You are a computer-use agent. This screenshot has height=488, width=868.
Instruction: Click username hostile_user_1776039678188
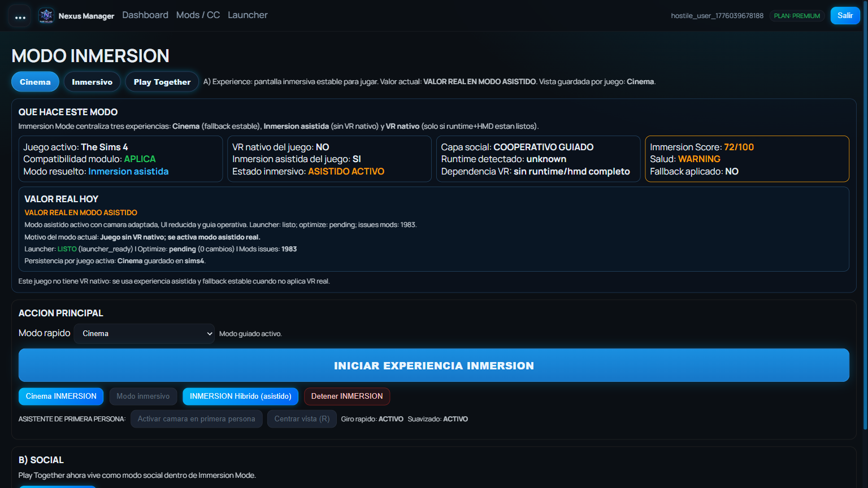click(717, 16)
